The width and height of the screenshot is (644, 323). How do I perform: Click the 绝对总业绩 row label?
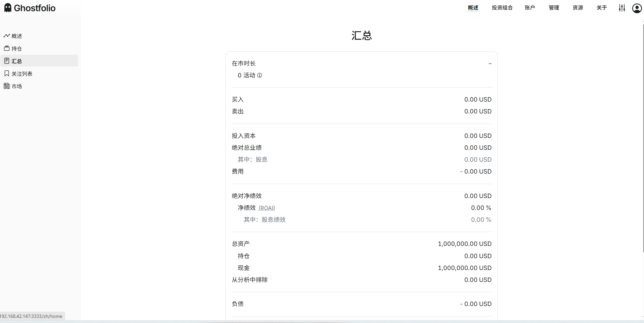click(247, 148)
